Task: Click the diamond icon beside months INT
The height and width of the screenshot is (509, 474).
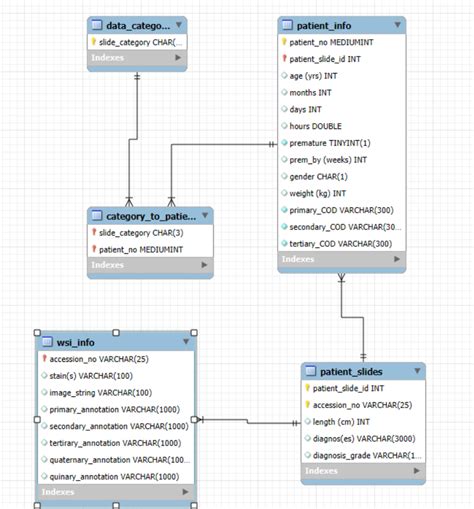Action: click(284, 92)
